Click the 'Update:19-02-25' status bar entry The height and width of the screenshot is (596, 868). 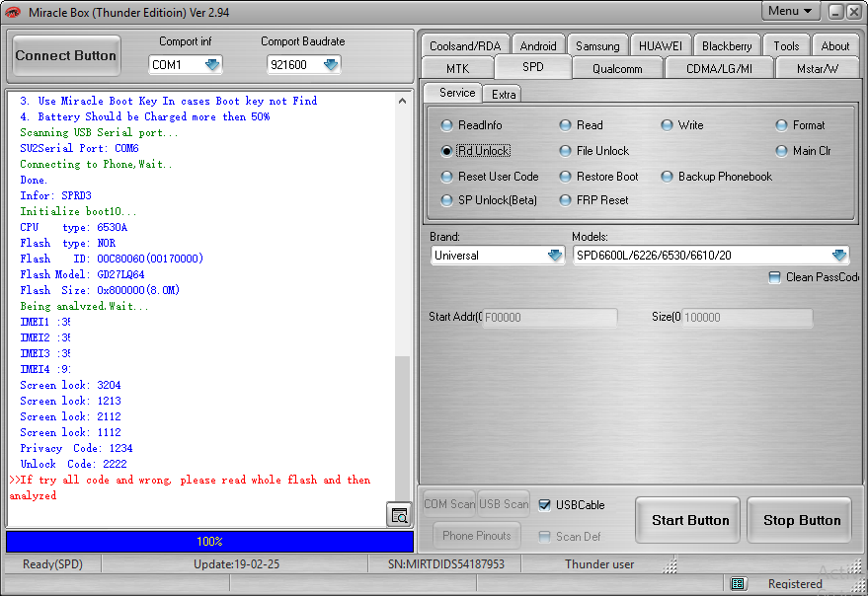(236, 564)
